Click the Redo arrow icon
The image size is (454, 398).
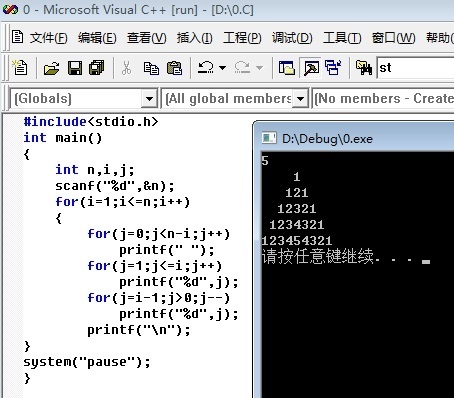(x=242, y=68)
